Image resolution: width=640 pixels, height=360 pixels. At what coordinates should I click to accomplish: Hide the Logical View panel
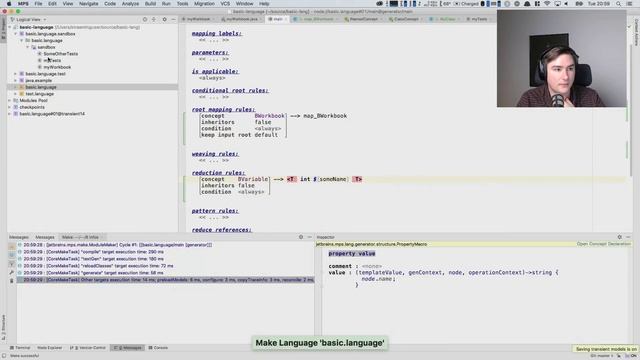click(173, 20)
